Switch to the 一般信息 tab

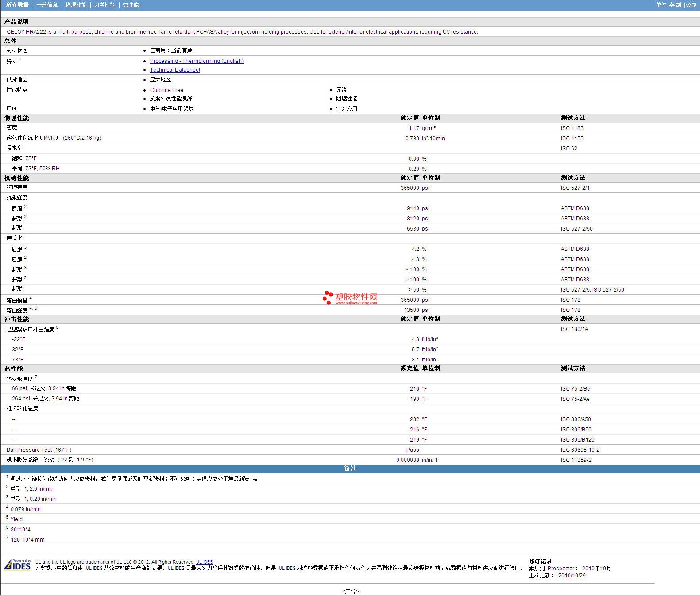47,5
